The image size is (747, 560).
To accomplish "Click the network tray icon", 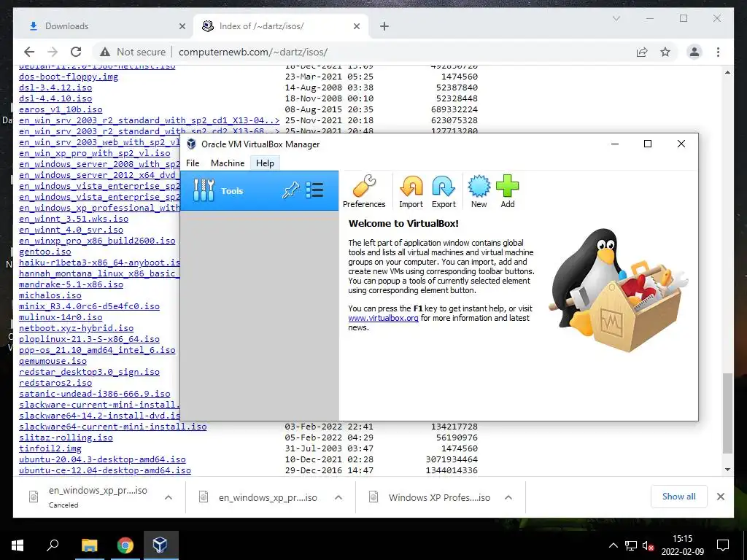I will tap(631, 545).
